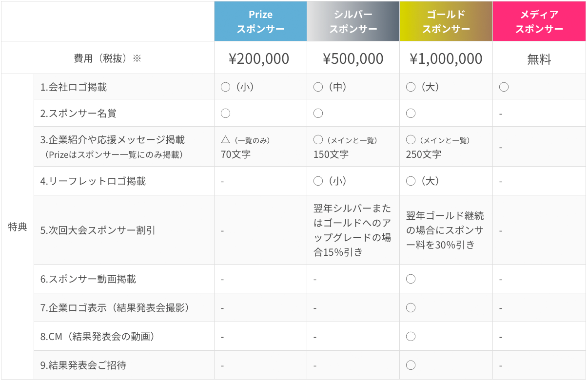Click Gold circle for 企業ロゴ表示 row

[x=411, y=307]
